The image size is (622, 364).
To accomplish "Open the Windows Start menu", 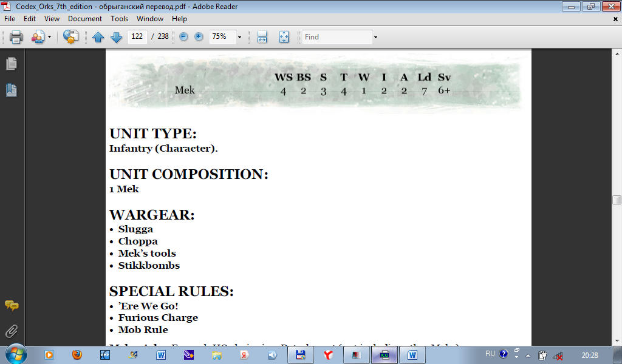I will (16, 354).
